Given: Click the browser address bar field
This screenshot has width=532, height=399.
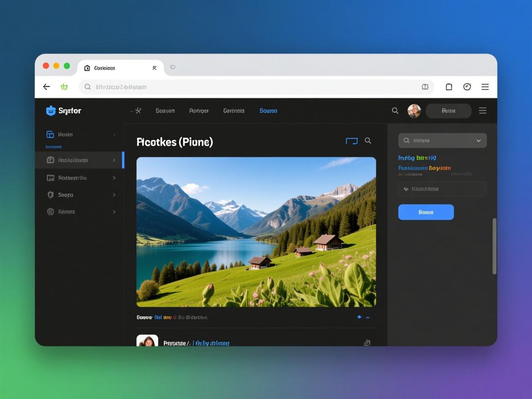Looking at the screenshot, I should [254, 87].
